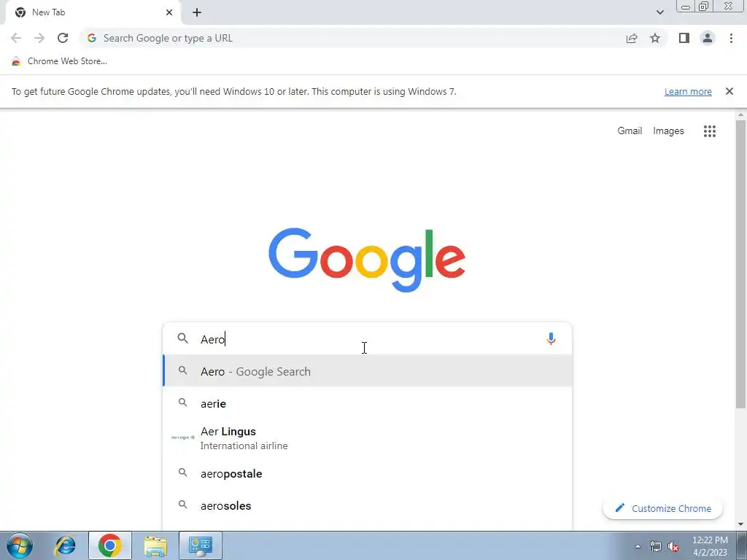
Task: Click the forward navigation arrow
Action: point(39,38)
